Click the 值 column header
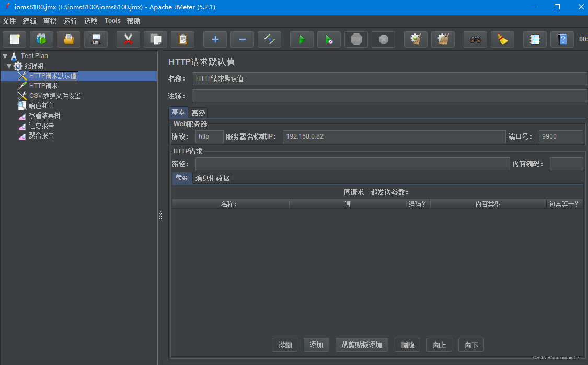588x365 pixels. tap(347, 204)
